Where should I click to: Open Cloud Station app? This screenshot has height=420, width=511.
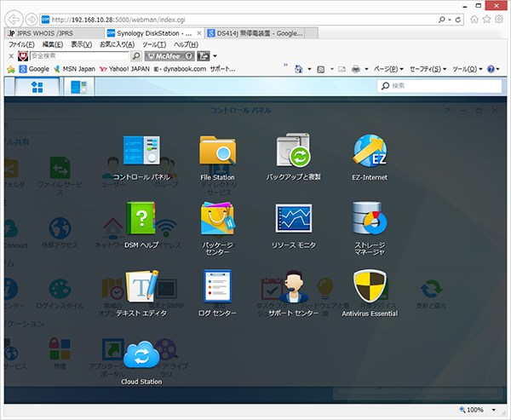141,354
